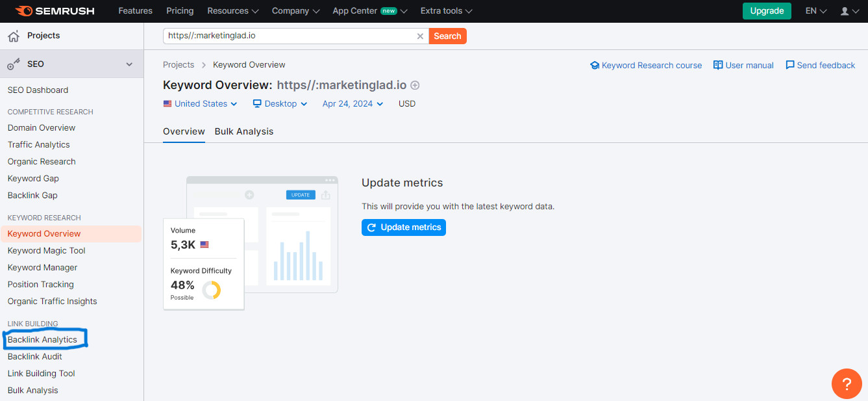Viewport: 868px width, 401px height.
Task: Open Keyword Gap in sidebar
Action: (34, 179)
